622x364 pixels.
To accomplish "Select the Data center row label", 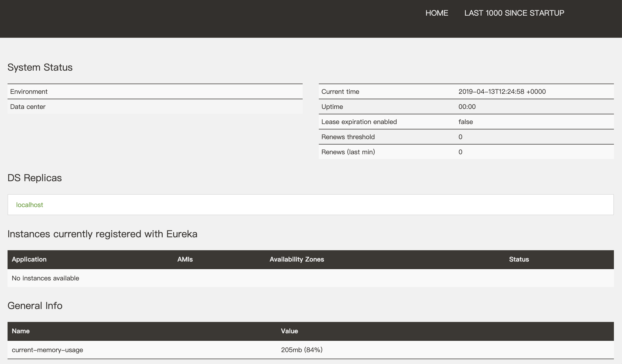I will (x=28, y=107).
